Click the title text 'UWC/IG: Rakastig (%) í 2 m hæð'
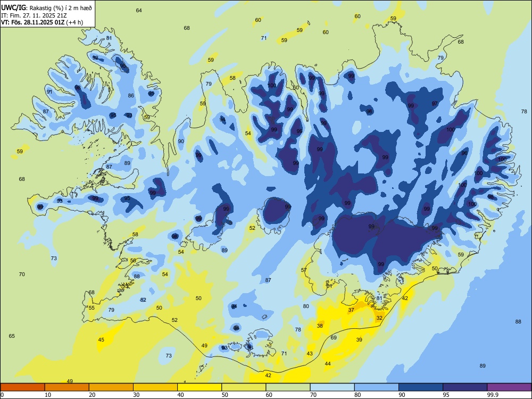The height and width of the screenshot is (399, 532). tap(46, 7)
